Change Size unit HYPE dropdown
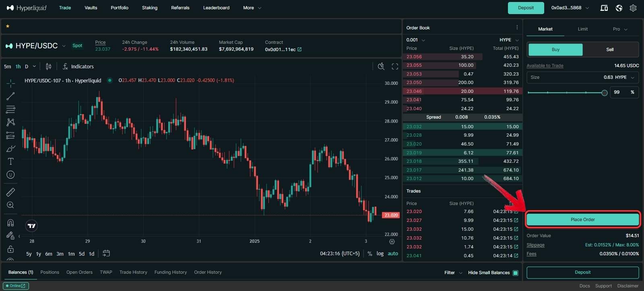The image size is (644, 291). tap(625, 77)
